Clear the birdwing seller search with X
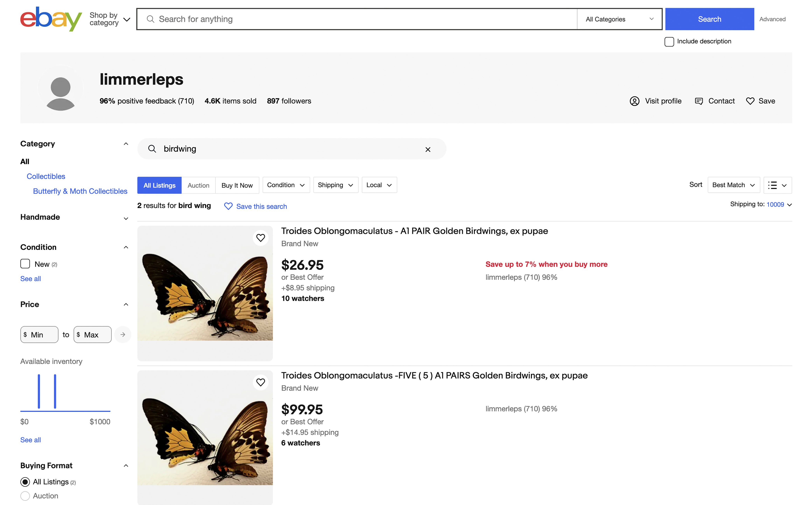This screenshot has height=505, width=812. [x=428, y=149]
